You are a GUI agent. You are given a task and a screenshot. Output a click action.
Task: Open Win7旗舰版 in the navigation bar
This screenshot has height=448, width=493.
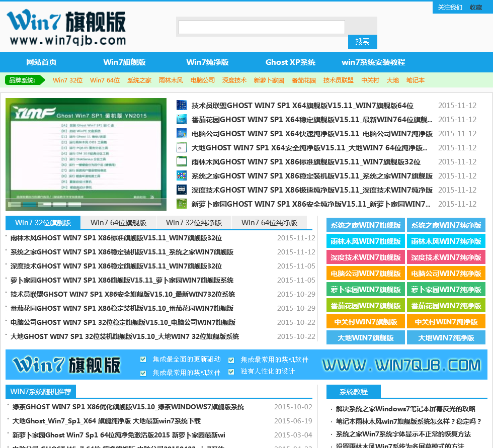pyautogui.click(x=125, y=62)
